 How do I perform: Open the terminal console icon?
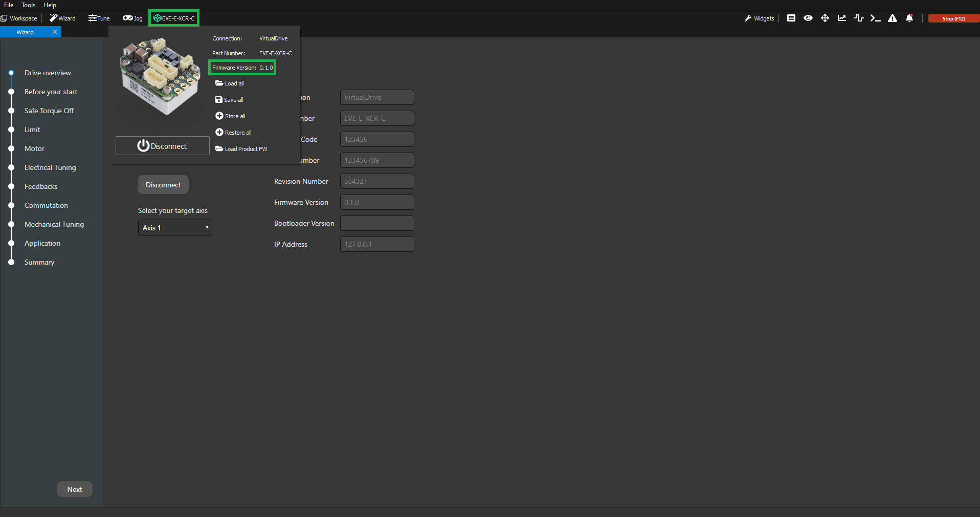click(875, 18)
